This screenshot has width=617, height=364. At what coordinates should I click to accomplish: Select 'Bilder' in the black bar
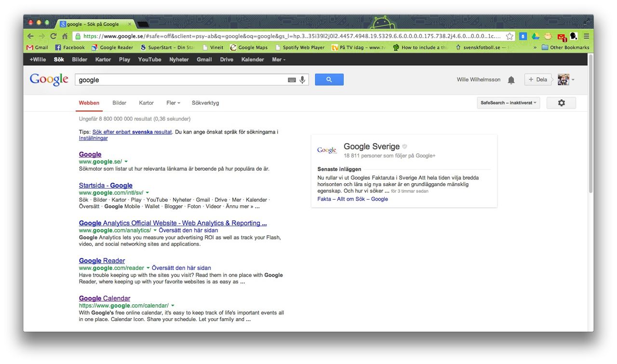pos(80,59)
